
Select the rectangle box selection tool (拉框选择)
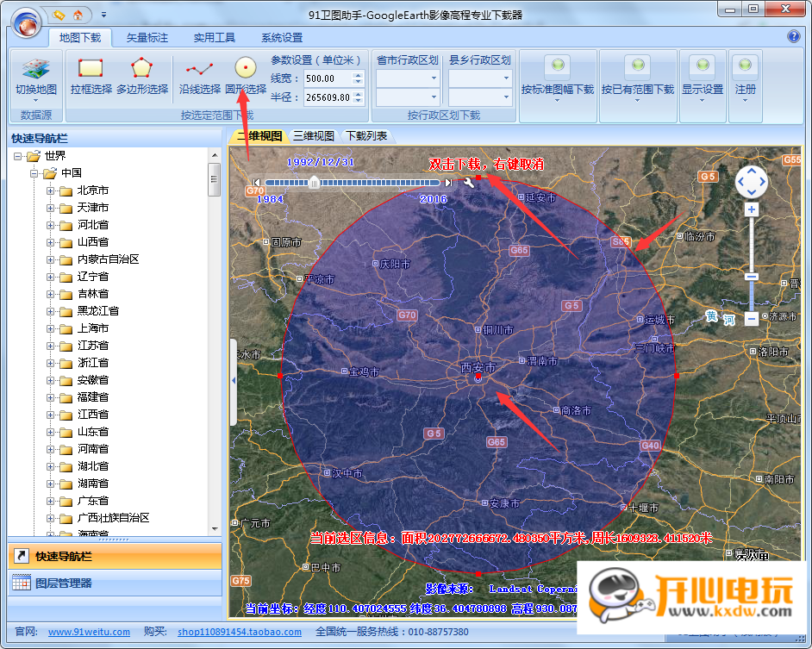pos(91,77)
